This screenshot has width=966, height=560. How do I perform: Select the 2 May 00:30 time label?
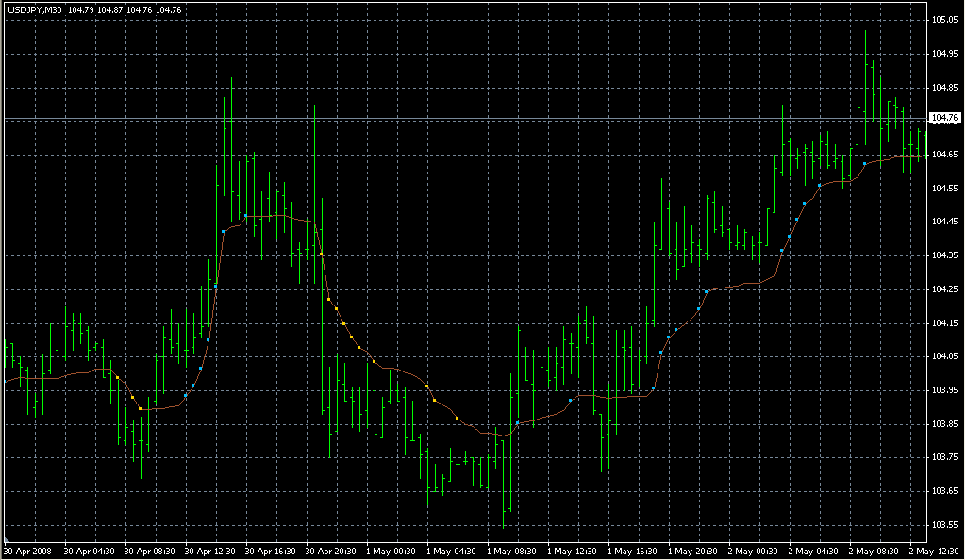751,550
